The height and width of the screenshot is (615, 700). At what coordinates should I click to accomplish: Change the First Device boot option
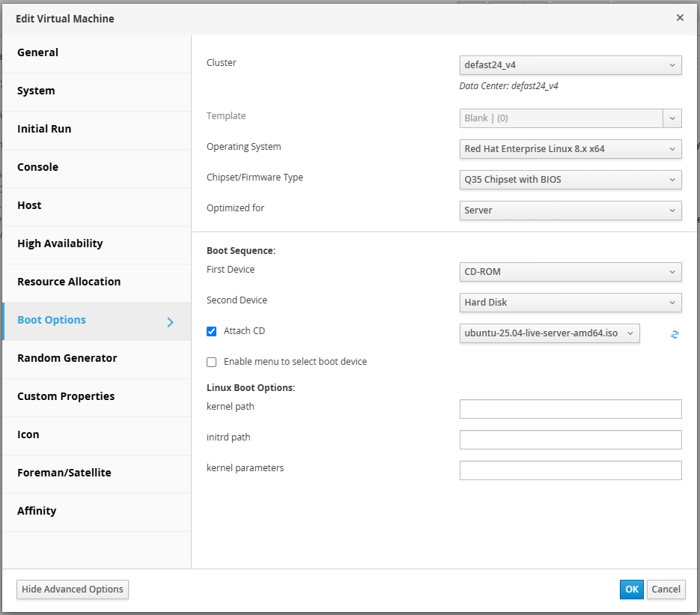click(x=570, y=272)
